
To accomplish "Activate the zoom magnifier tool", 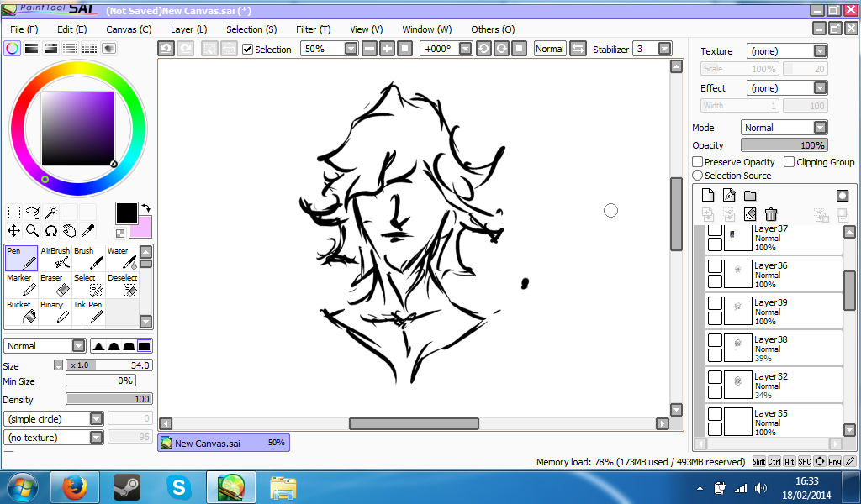I will (x=33, y=231).
